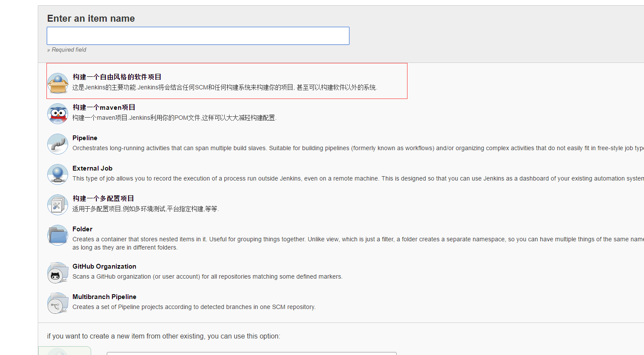Choose the GitHub Organization item title
Viewport: 644px width, 355px height.
pyautogui.click(x=104, y=266)
